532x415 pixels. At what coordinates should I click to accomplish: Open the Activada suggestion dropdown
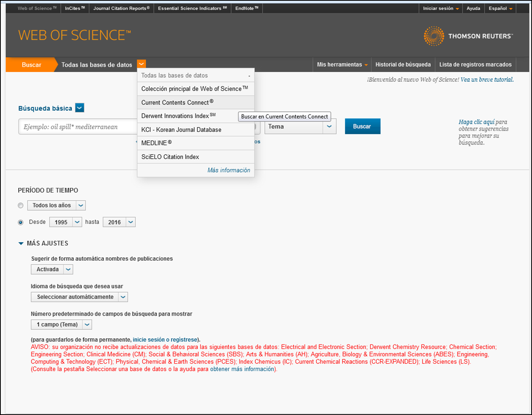(x=52, y=269)
